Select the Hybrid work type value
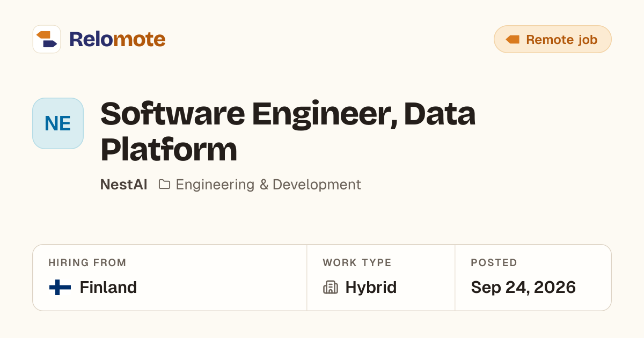This screenshot has height=338, width=644. pyautogui.click(x=371, y=288)
